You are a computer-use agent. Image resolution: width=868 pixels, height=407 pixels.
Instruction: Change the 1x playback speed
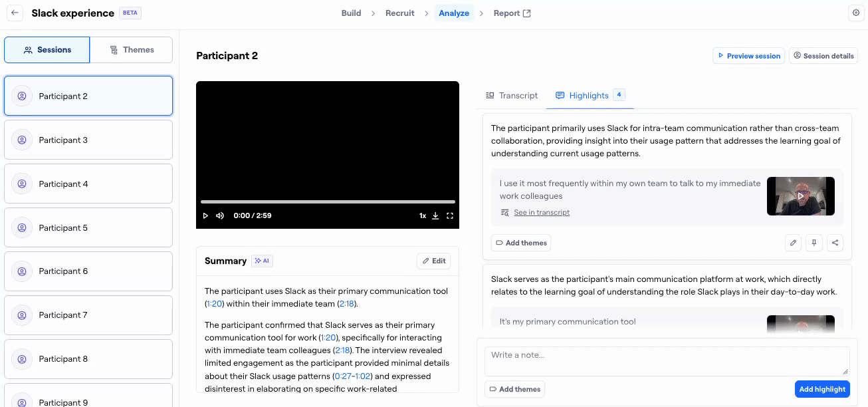[423, 215]
